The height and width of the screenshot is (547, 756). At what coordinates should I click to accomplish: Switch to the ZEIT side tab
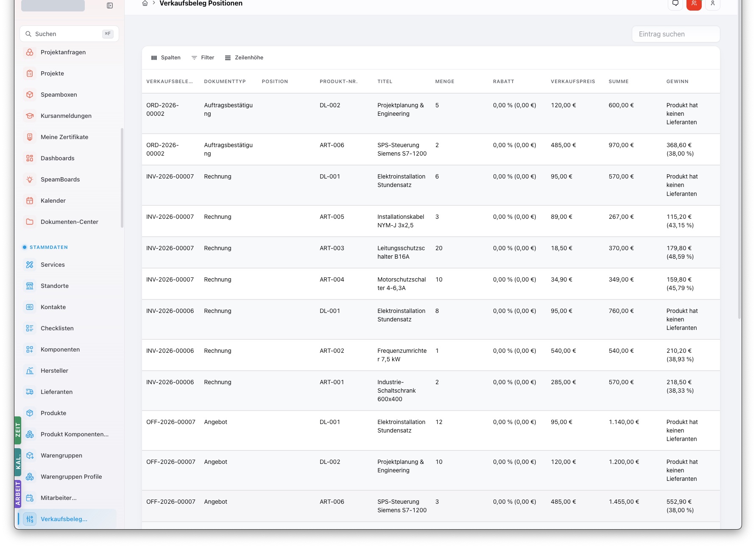(18, 430)
